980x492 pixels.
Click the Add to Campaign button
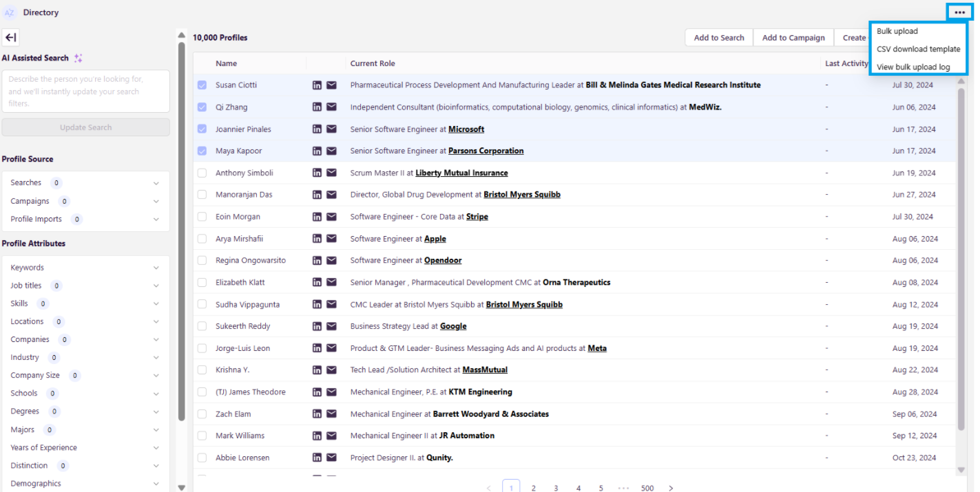click(x=793, y=38)
